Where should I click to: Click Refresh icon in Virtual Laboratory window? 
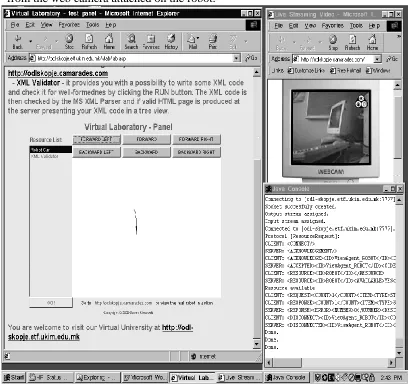tap(89, 42)
